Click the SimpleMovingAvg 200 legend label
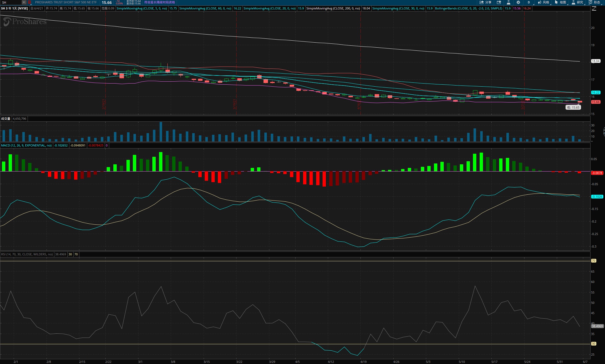The image size is (605, 364). [x=333, y=8]
